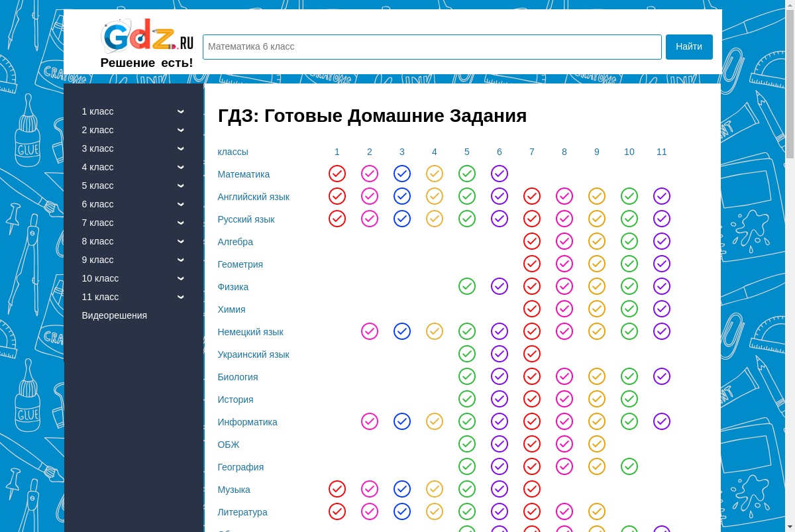Open Химия grade 10 checkmark
Screen dimensions: 795x532
[629, 309]
